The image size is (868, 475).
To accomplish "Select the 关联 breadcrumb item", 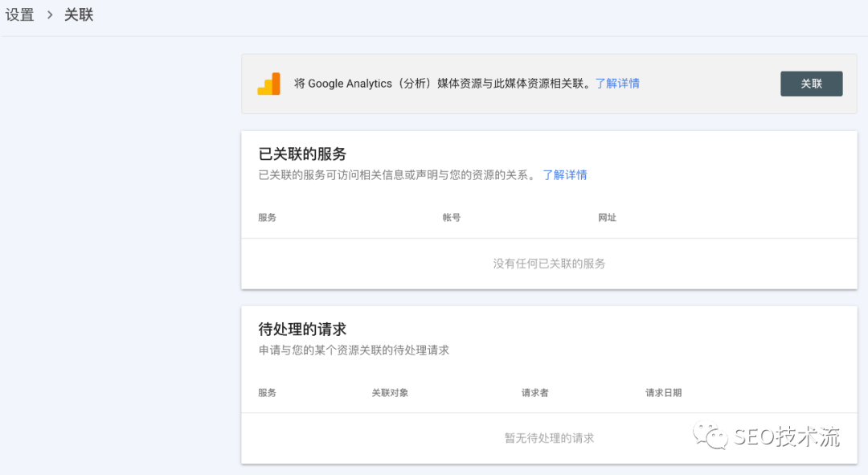I will pyautogui.click(x=79, y=14).
